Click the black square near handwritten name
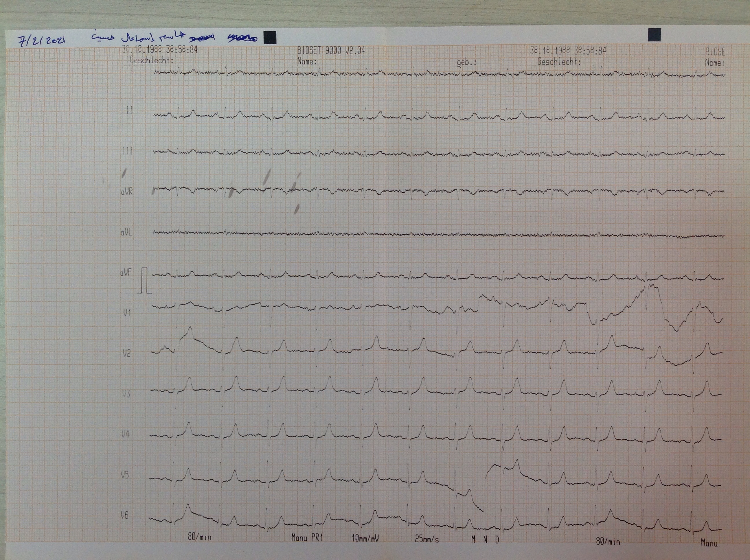Image resolution: width=750 pixels, height=560 pixels. pyautogui.click(x=270, y=38)
